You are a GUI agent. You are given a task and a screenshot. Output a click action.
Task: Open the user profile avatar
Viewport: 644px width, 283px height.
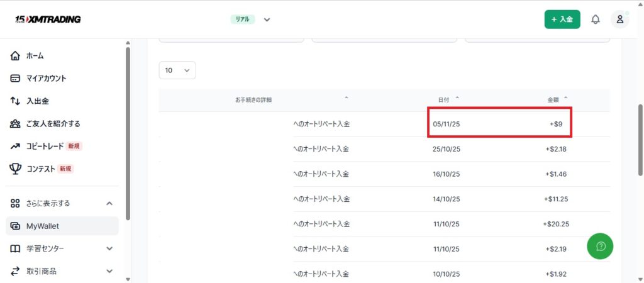[619, 19]
